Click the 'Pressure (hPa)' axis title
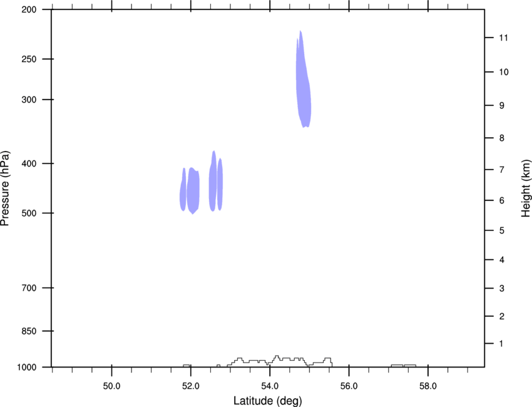 [x=5, y=188]
